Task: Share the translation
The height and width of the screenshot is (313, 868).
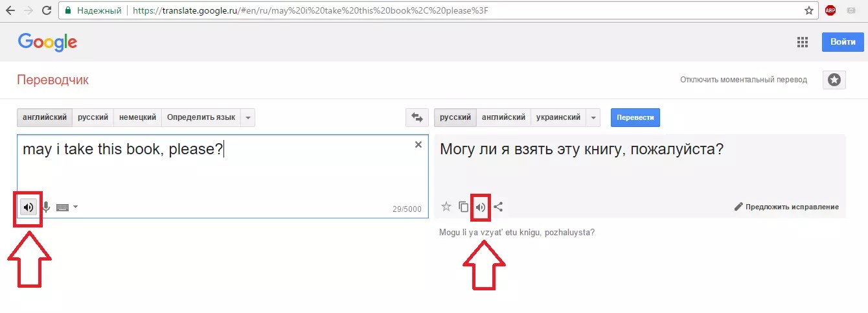Action: pos(498,207)
